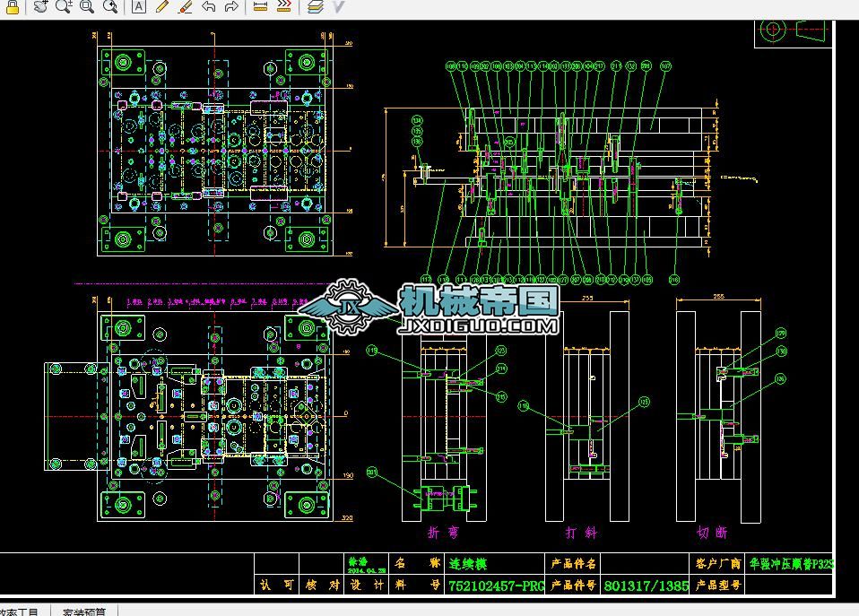Click the 801317/1385 product number cell
The width and height of the screenshot is (859, 616).
pos(646,586)
